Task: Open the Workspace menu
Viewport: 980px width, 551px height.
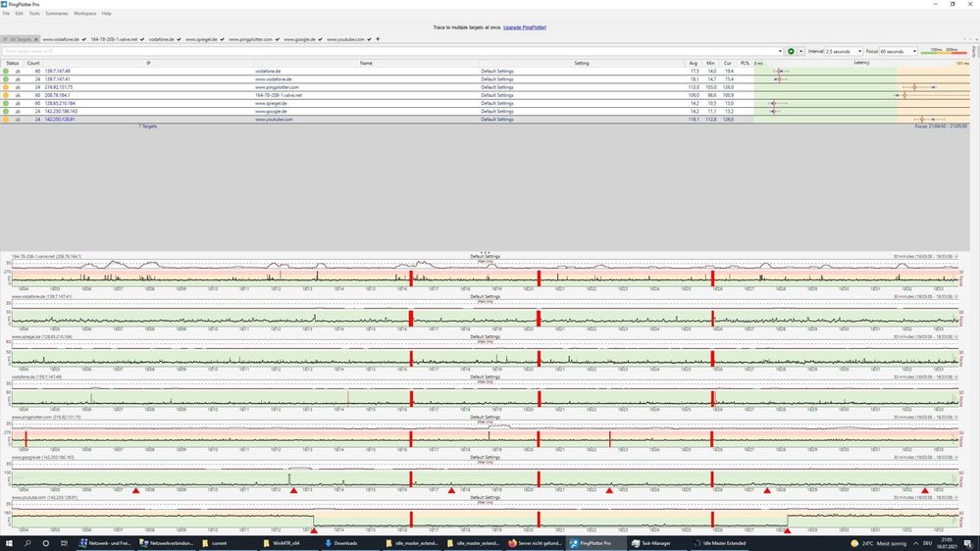Action: click(x=85, y=13)
